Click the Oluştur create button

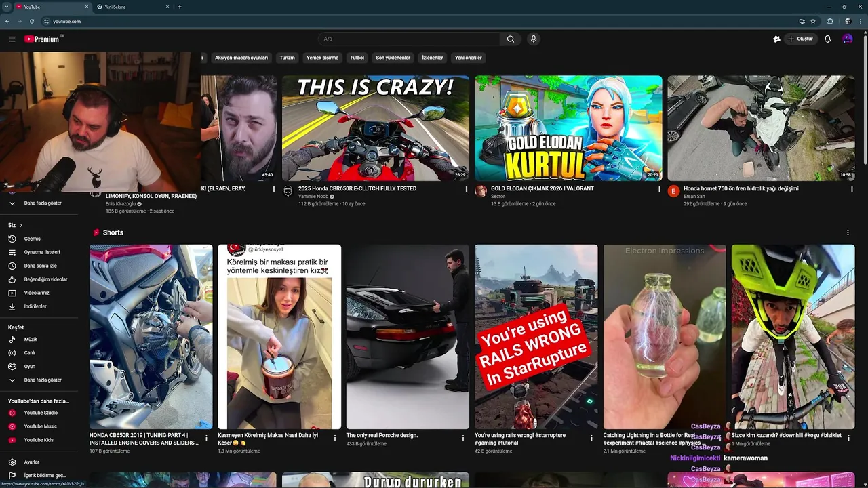tap(800, 39)
